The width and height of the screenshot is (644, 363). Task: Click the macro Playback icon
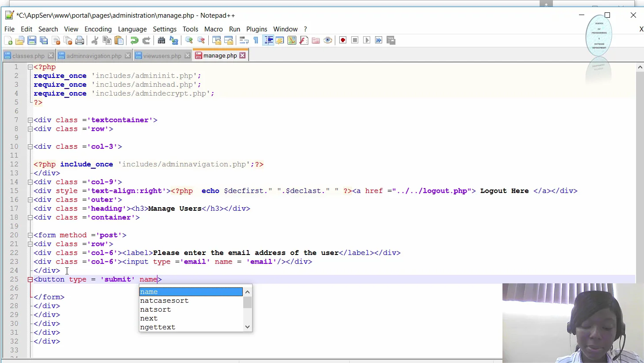pos(367,40)
